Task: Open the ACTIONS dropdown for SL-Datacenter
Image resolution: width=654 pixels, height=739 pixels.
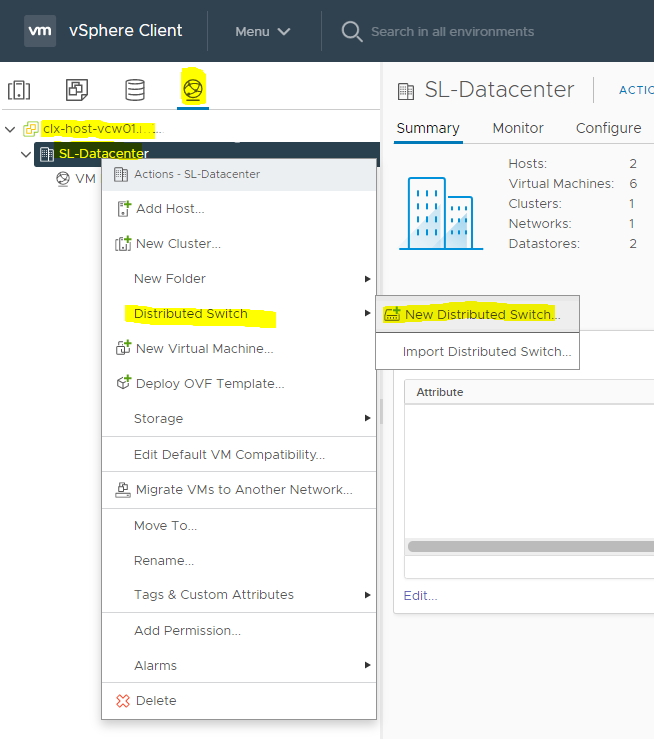Action: 636,90
